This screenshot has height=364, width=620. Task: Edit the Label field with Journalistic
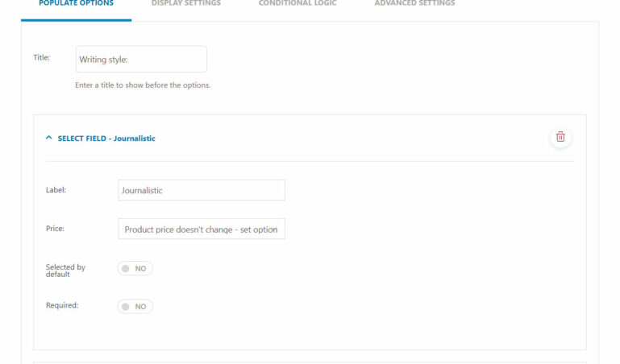tap(202, 190)
